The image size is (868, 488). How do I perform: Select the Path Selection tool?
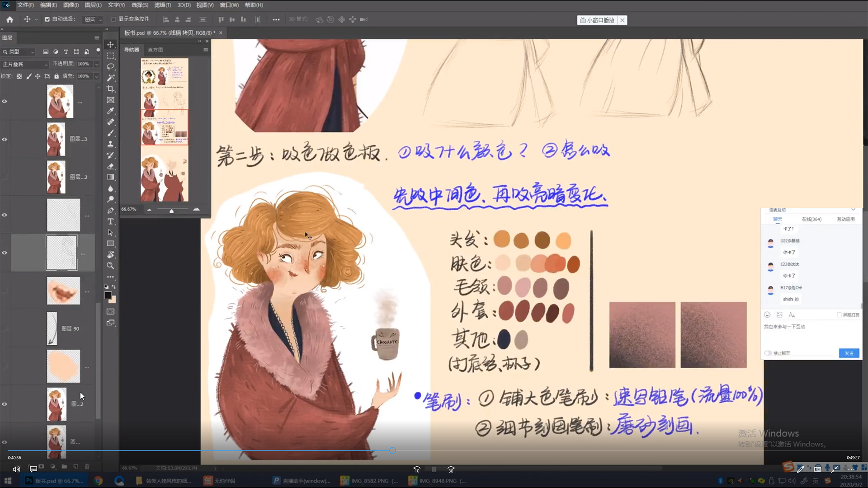[110, 233]
